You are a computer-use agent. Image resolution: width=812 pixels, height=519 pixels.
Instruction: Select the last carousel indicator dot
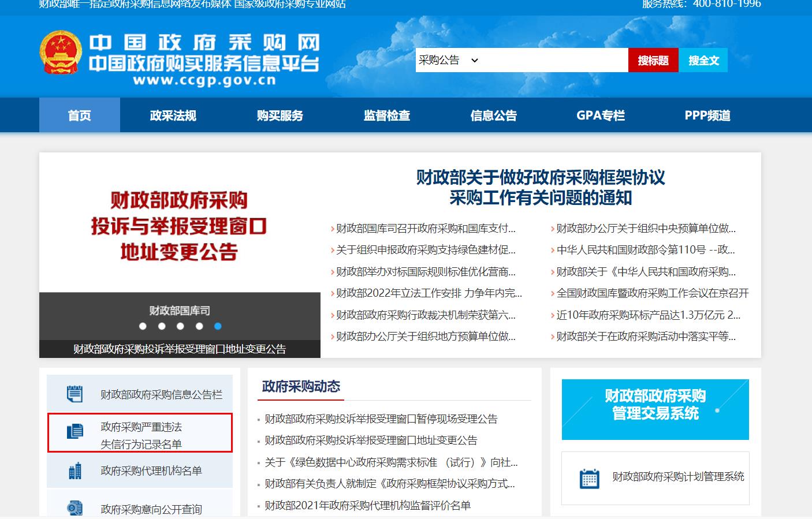(218, 326)
